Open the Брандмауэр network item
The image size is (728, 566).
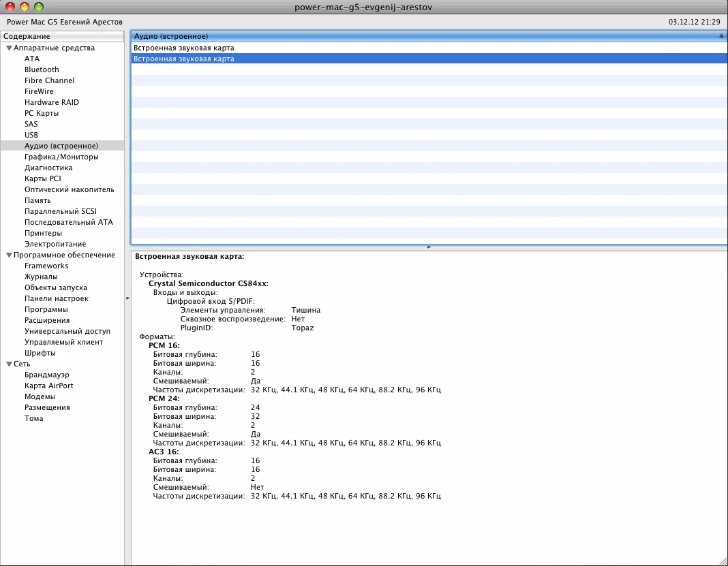pos(46,375)
